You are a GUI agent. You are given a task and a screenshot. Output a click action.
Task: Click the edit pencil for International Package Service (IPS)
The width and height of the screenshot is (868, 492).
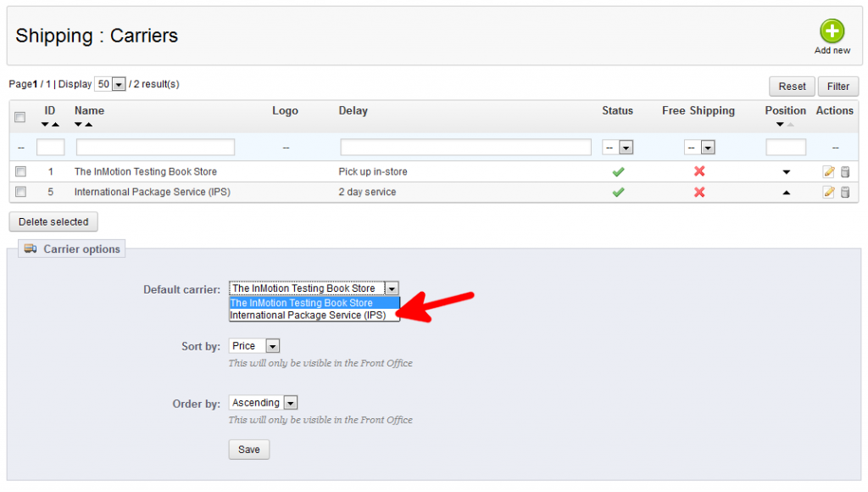(828, 192)
